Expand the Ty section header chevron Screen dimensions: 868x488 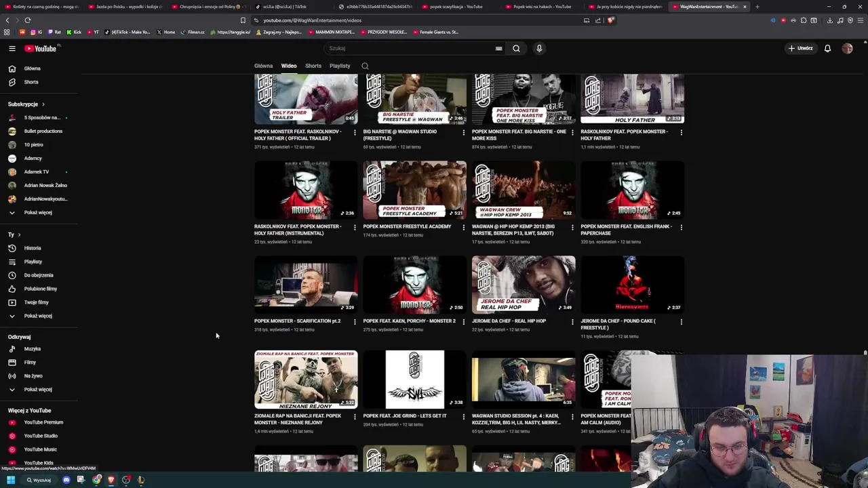tap(19, 235)
